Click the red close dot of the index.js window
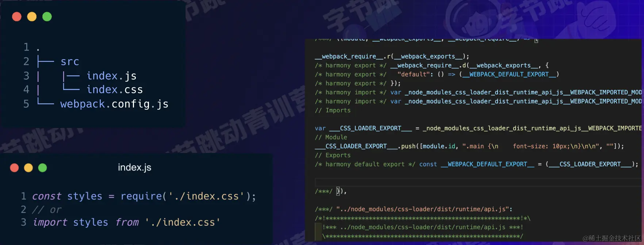 pos(14,168)
